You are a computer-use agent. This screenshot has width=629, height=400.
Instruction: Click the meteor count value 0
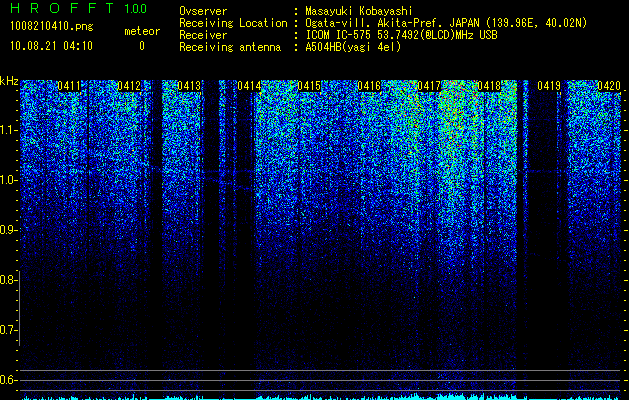point(142,46)
